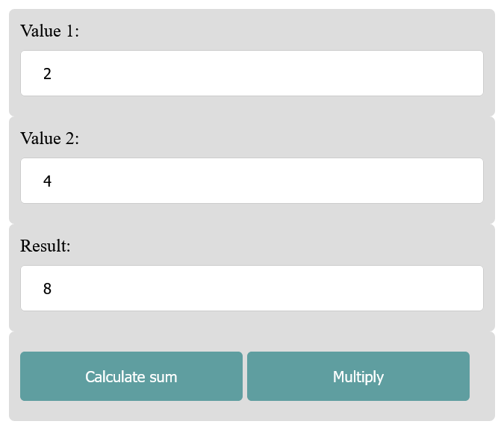Activate the text box under Result
Viewport: 504px width, 430px height.
click(x=252, y=288)
